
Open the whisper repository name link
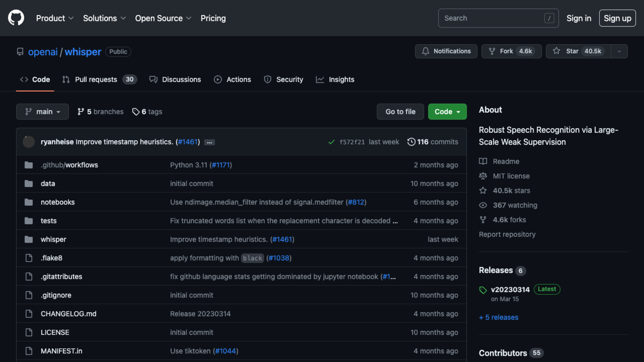[x=83, y=52]
